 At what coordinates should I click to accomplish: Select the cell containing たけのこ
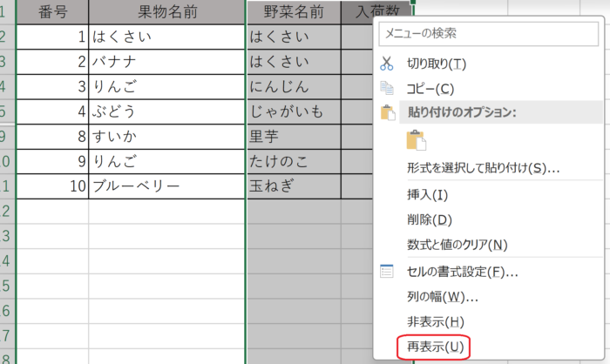[294, 161]
